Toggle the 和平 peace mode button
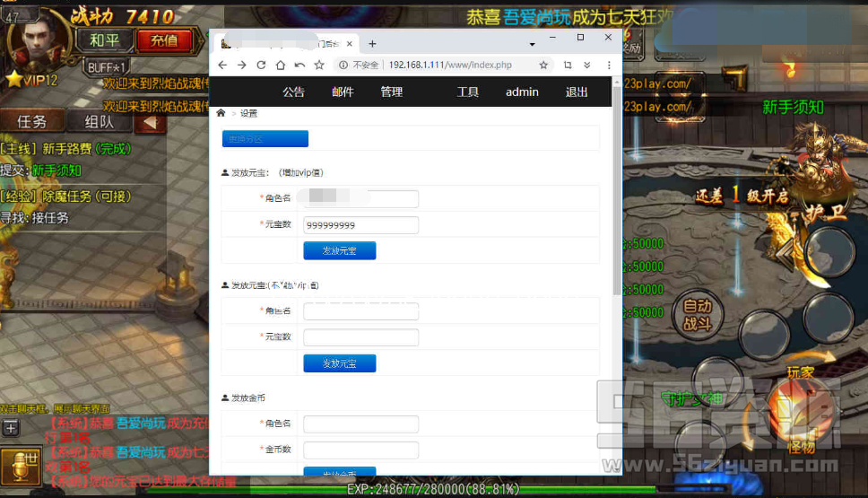868x498 pixels. click(x=104, y=40)
